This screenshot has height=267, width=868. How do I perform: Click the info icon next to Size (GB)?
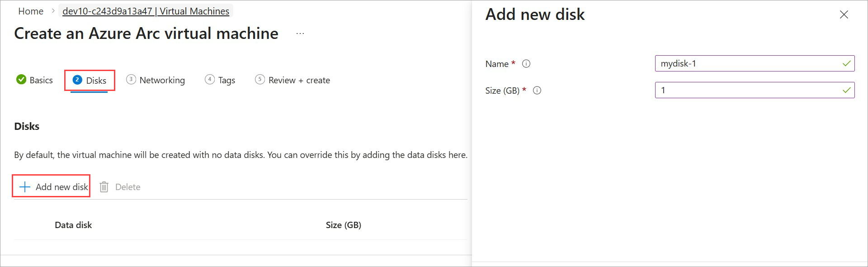pos(537,91)
